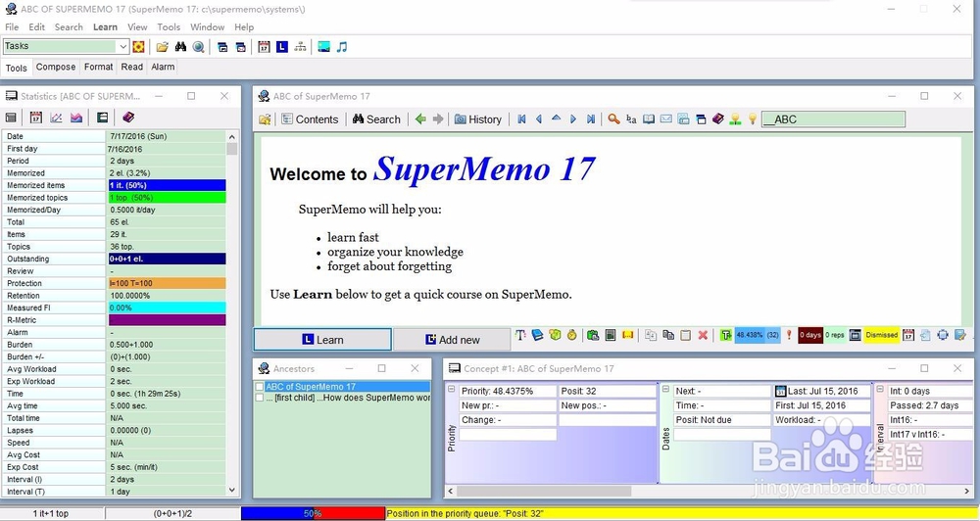
Task: Open Contents in element toolbar
Action: [310, 119]
